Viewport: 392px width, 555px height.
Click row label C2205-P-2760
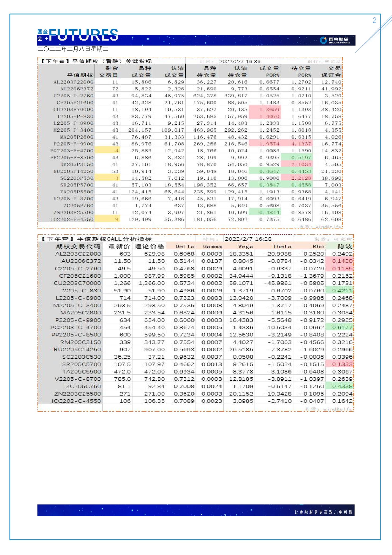[x=73, y=96]
